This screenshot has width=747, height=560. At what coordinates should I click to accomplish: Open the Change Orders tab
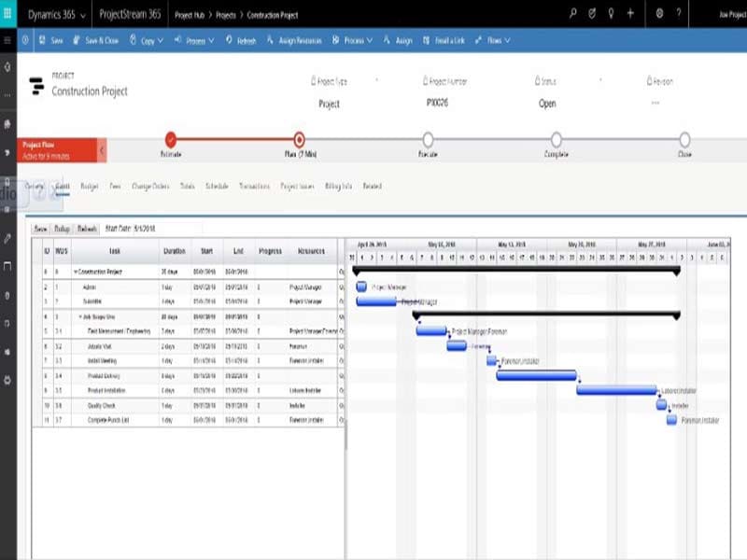(x=150, y=187)
